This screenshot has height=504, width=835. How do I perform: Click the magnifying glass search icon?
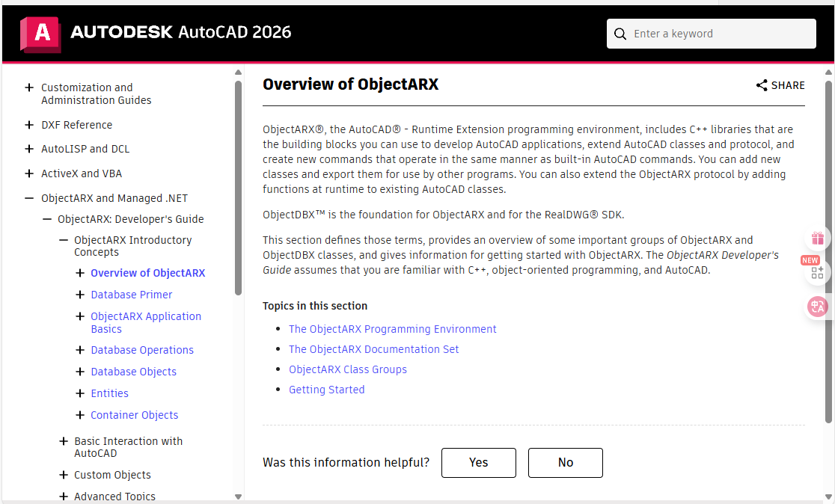621,34
